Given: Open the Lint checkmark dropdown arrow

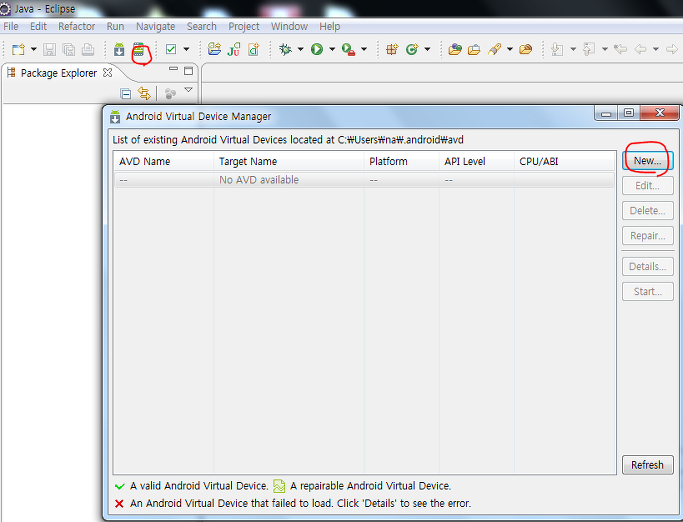Looking at the screenshot, I should click(186, 49).
